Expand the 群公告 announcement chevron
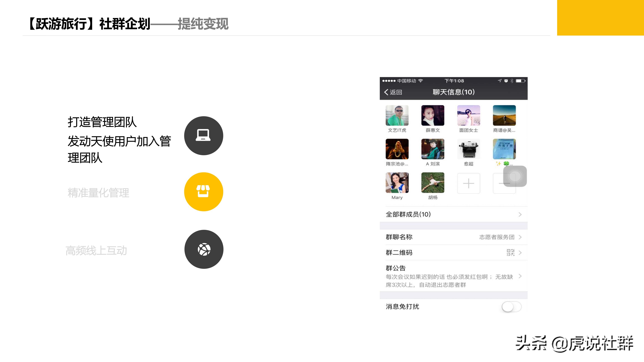This screenshot has height=362, width=644. tap(520, 276)
